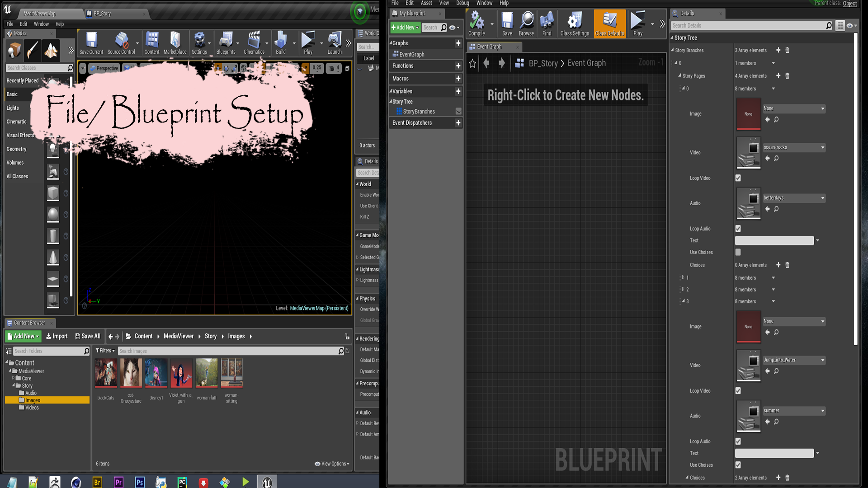The image size is (868, 488).
Task: Open the Marketplace
Action: (175, 43)
